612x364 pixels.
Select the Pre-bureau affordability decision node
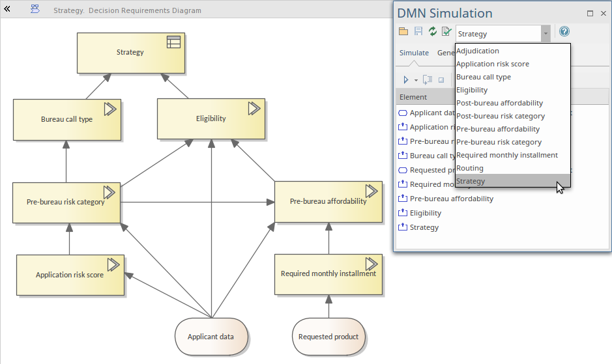point(328,202)
